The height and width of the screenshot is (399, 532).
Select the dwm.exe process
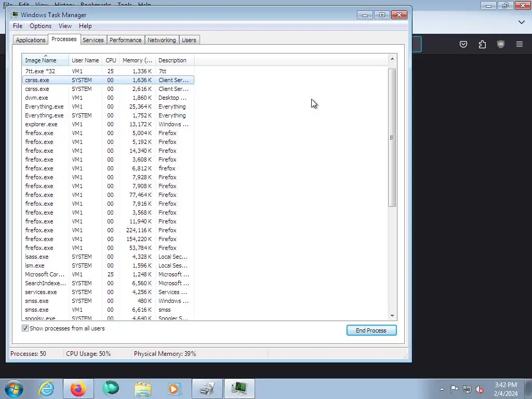click(108, 97)
